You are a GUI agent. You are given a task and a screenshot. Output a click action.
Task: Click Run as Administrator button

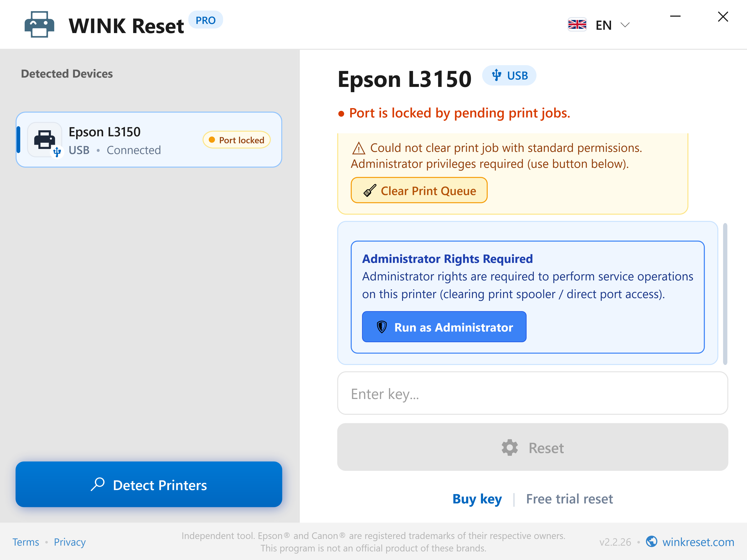point(444,327)
